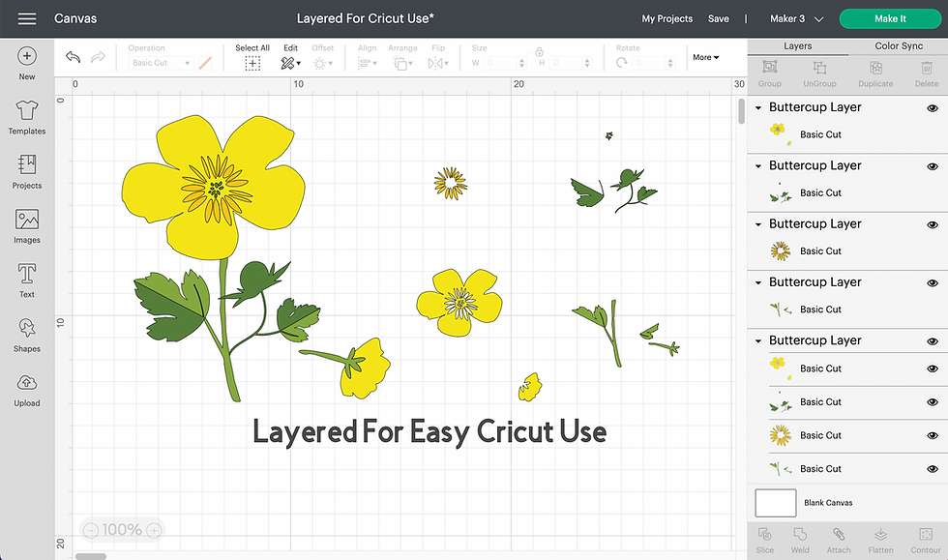Open the hamburger main menu
This screenshot has height=560, width=948.
click(27, 18)
